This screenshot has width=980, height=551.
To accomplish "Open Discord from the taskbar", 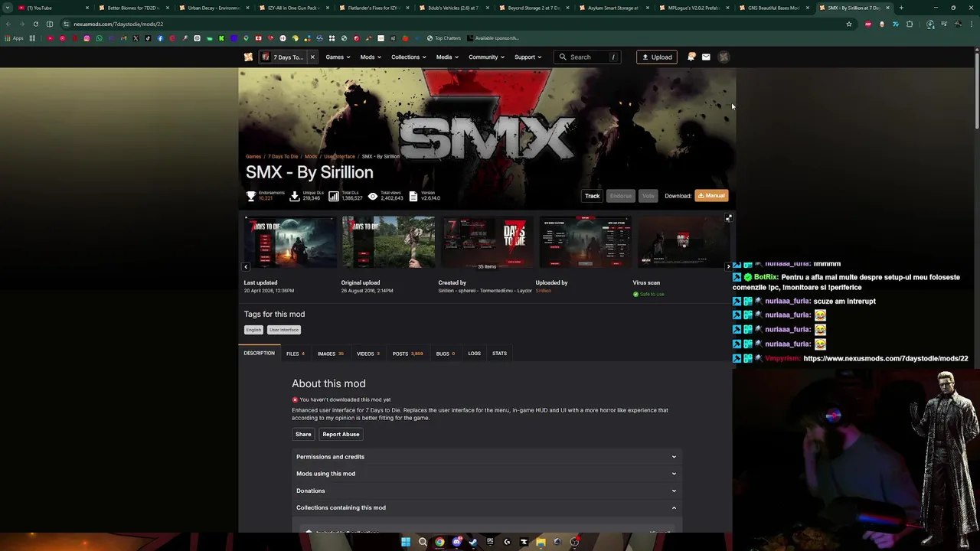I will click(x=456, y=542).
